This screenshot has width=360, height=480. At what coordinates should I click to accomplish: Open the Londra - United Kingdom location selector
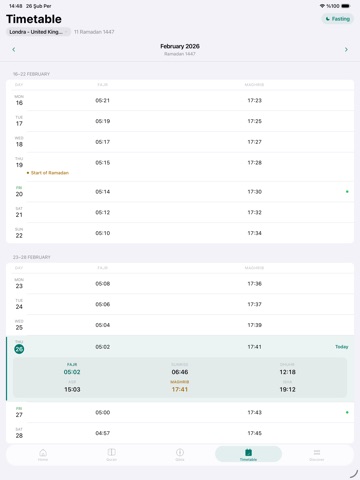[38, 32]
